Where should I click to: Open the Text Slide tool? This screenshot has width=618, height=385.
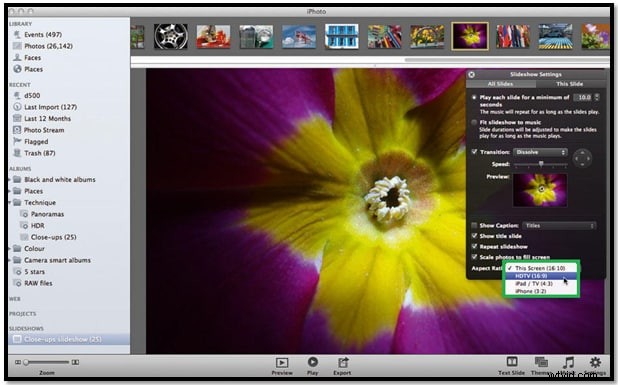512,361
